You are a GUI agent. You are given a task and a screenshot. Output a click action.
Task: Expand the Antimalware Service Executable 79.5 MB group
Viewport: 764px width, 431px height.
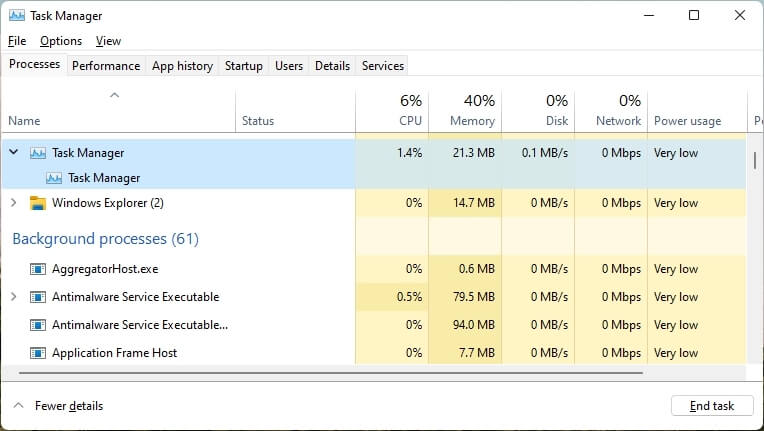(x=14, y=297)
